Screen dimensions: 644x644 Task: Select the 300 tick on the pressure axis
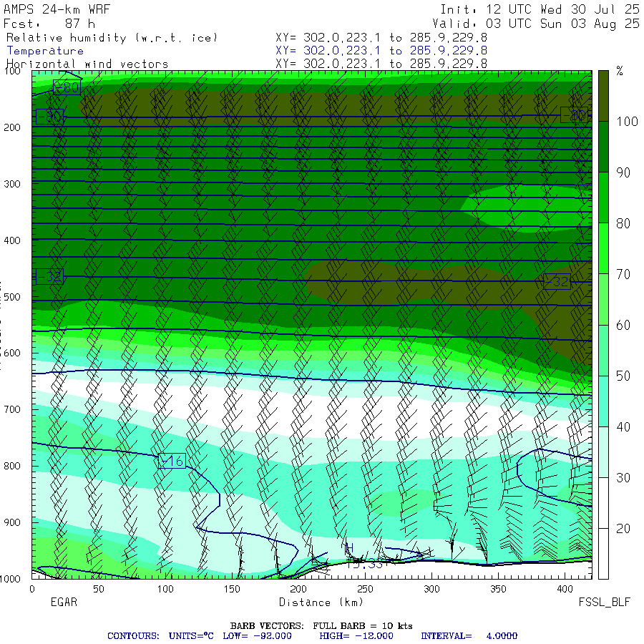12,184
